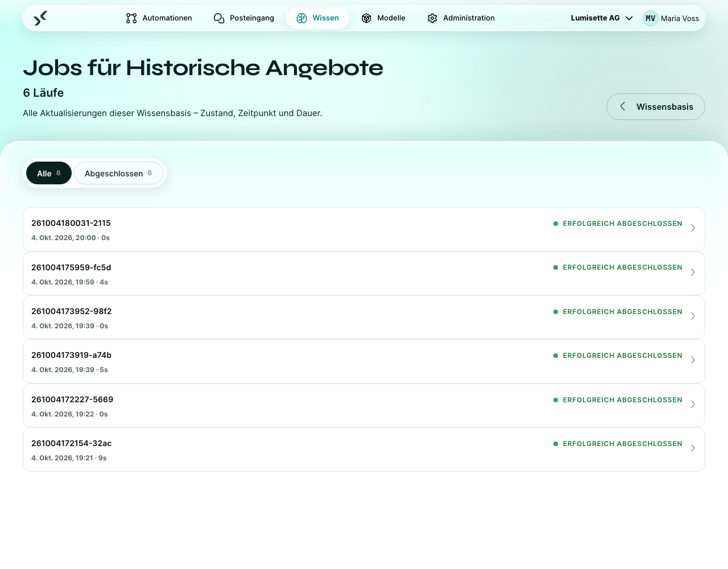728x569 pixels.
Task: Click the back arrow on Wissensbasis button
Action: (x=623, y=106)
